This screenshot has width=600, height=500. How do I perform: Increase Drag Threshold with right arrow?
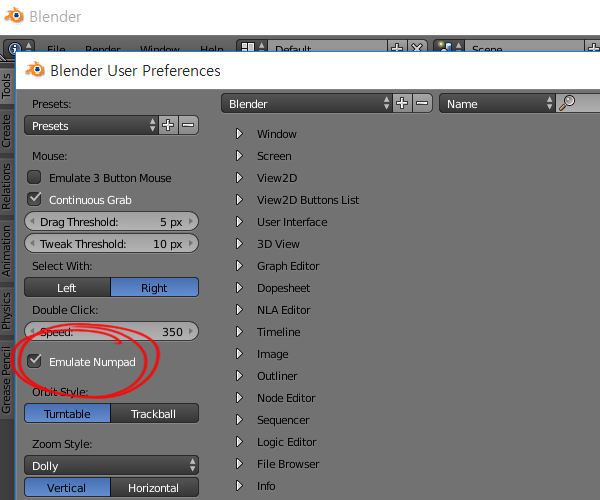pyautogui.click(x=191, y=221)
